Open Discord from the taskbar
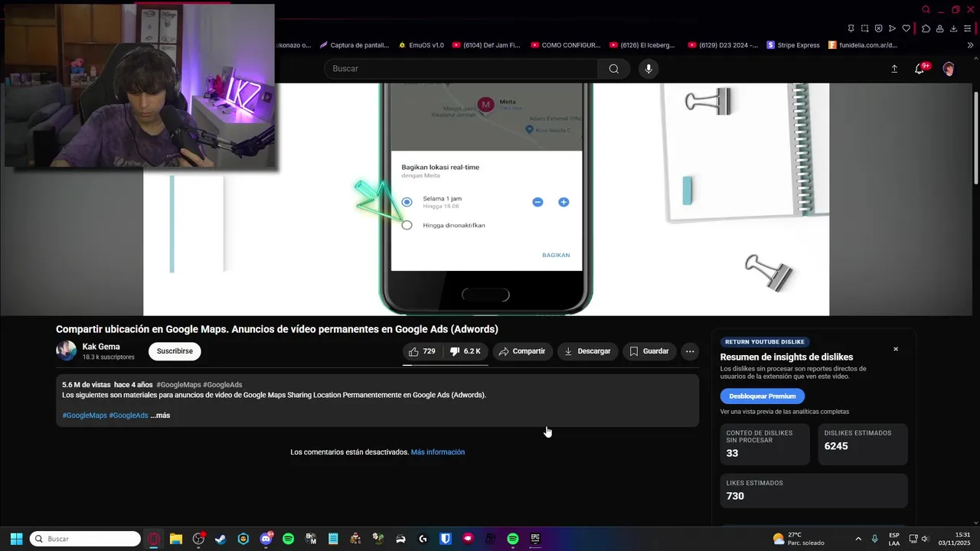 [x=266, y=539]
